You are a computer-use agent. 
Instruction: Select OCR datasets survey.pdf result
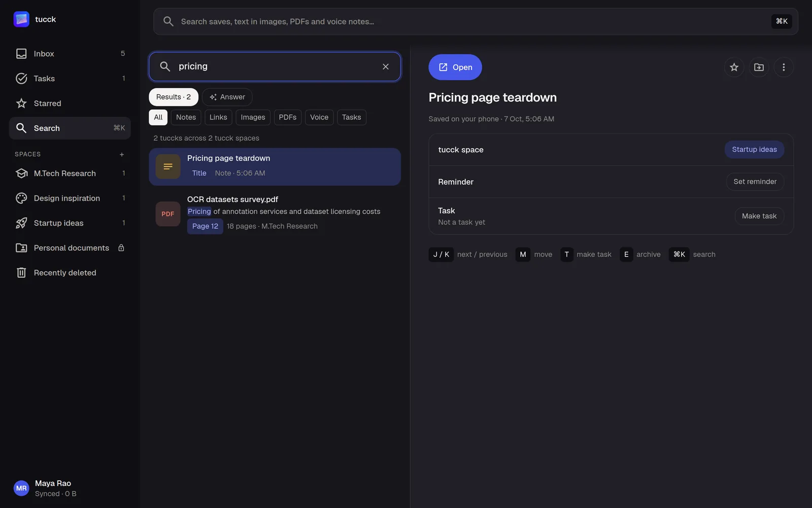[x=275, y=213]
